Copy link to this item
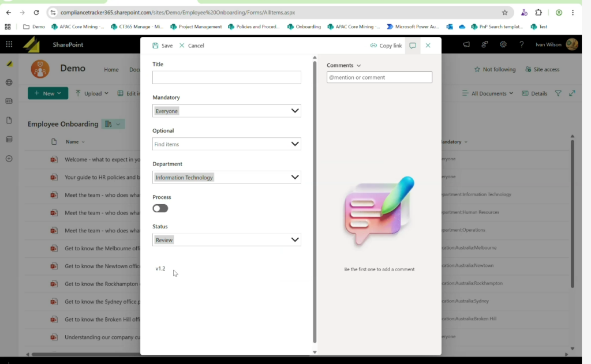This screenshot has height=364, width=591. tap(386, 46)
